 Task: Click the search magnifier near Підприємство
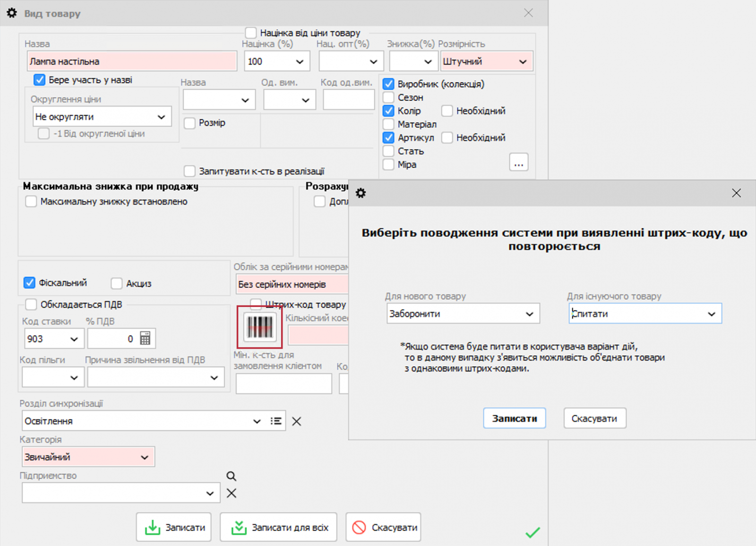coord(231,476)
